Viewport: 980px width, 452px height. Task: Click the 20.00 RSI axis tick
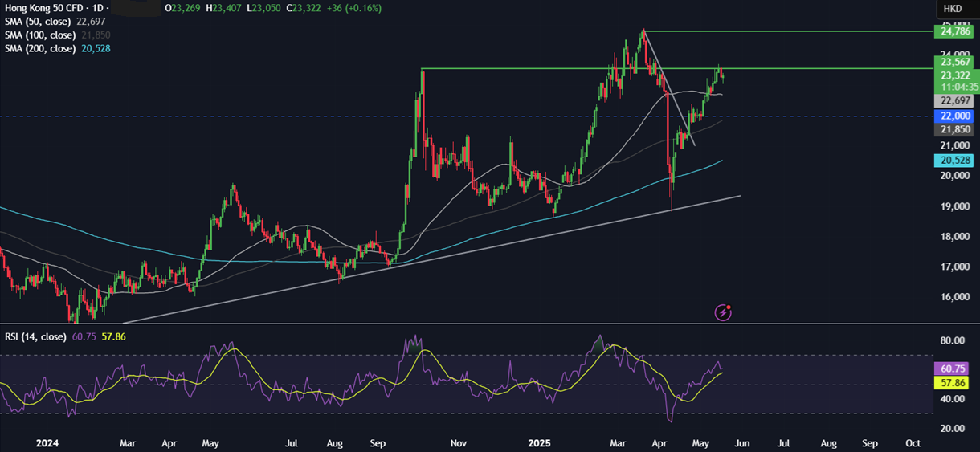point(952,428)
